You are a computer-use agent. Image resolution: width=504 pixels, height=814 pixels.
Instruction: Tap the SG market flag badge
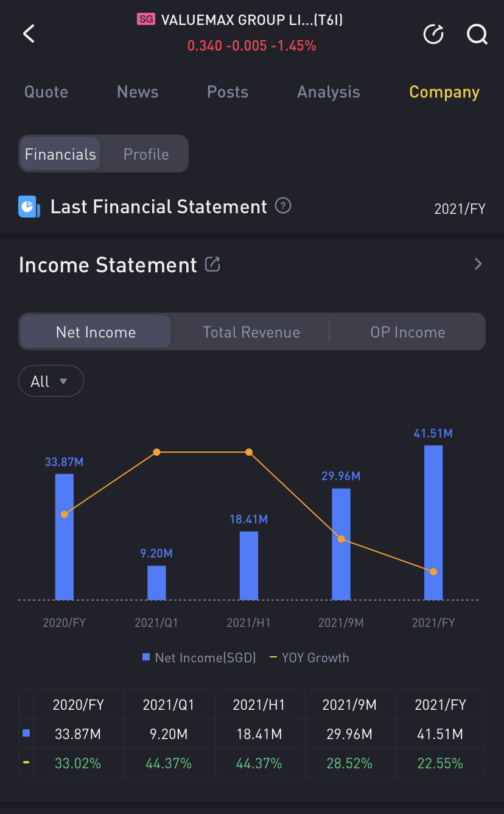click(146, 19)
